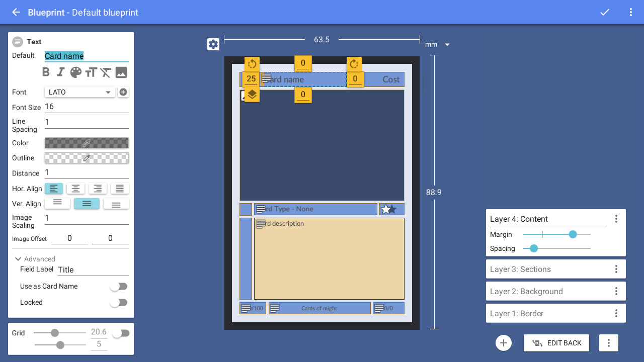Confirm with the checkmark button
Viewport: 644px width, 362px height.
[605, 12]
